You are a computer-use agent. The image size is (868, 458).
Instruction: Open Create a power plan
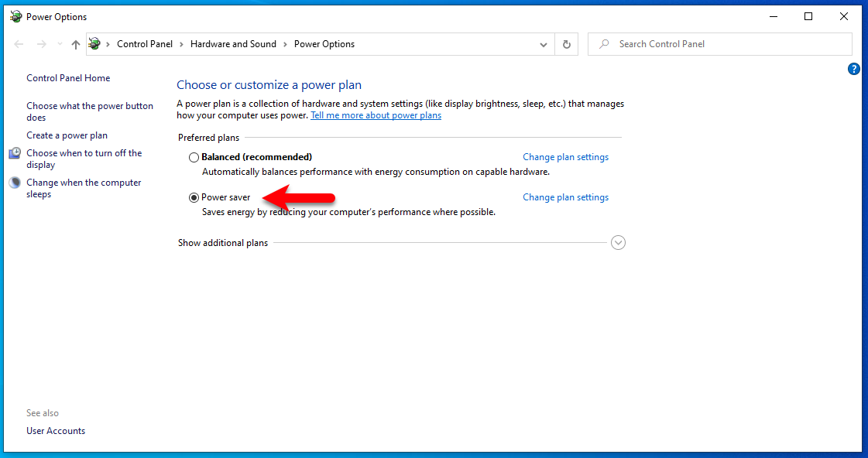tap(67, 135)
